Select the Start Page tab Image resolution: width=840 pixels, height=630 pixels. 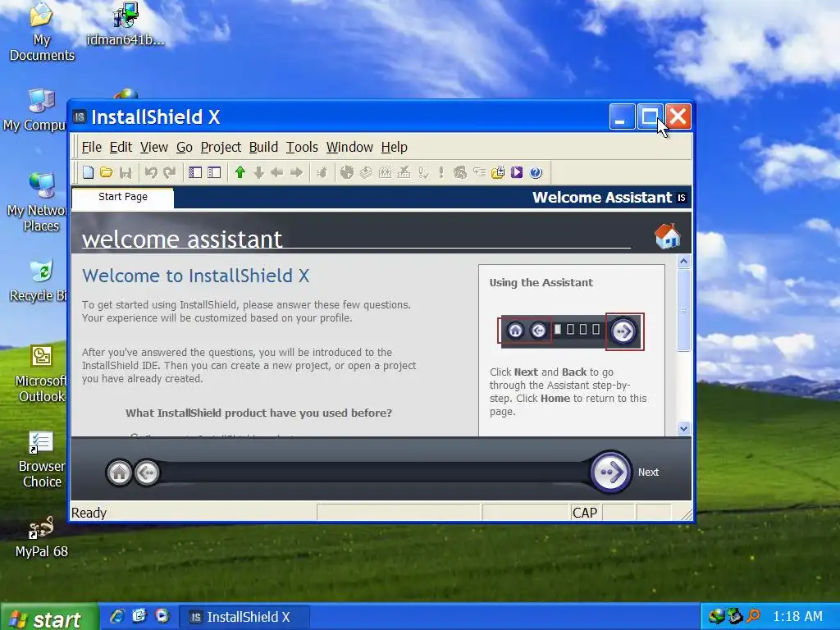coord(123,197)
